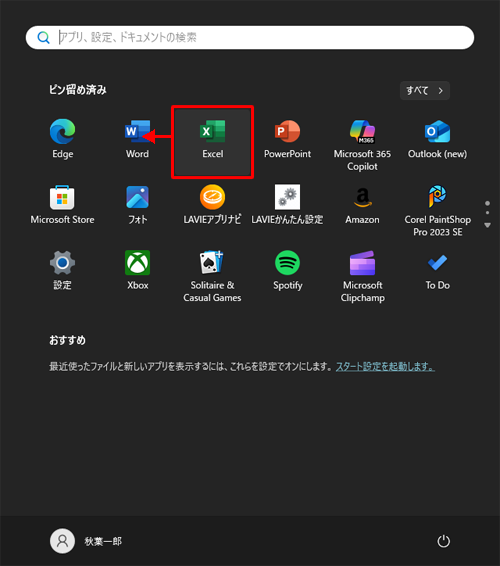Image resolution: width=500 pixels, height=566 pixels.
Task: Focus the アプリ、設定、ドキュメントの検索 box
Action: click(250, 38)
